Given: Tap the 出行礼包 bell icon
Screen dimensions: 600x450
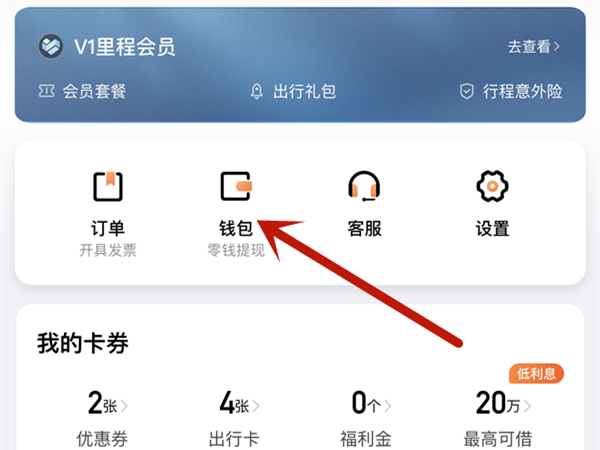Looking at the screenshot, I should click(x=256, y=91).
